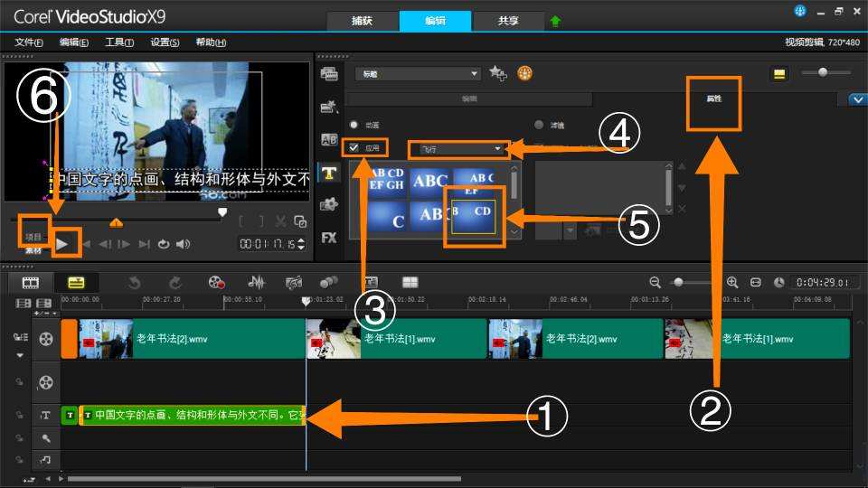Zoom in the timeline magnifier

click(732, 283)
